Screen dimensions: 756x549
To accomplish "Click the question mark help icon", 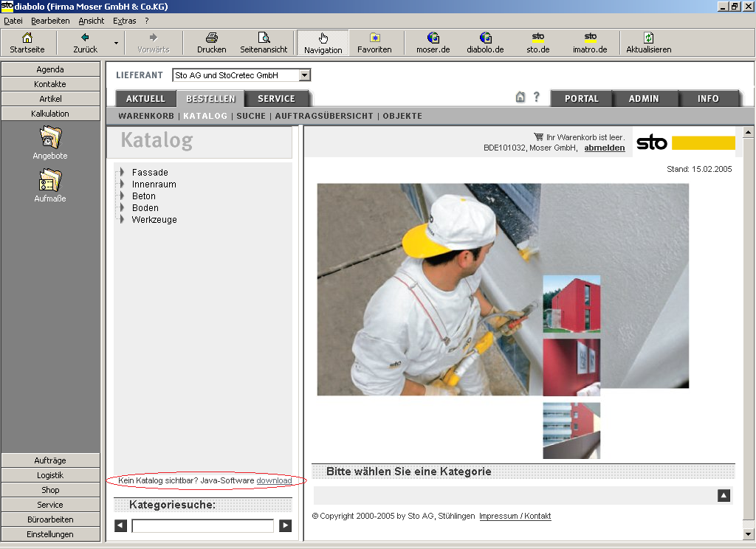I will point(536,97).
